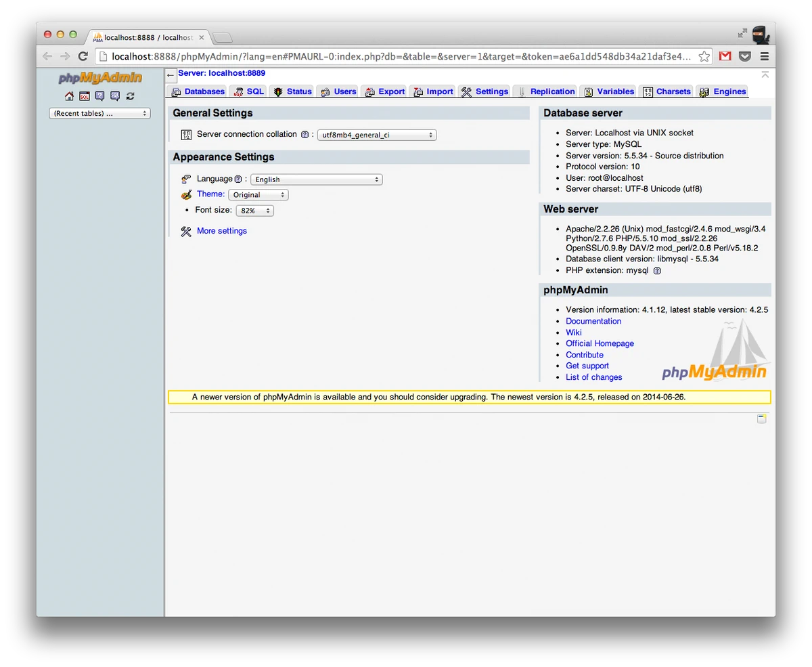Reload the page with Chrome refresh button
The width and height of the screenshot is (812, 667).
(x=83, y=56)
